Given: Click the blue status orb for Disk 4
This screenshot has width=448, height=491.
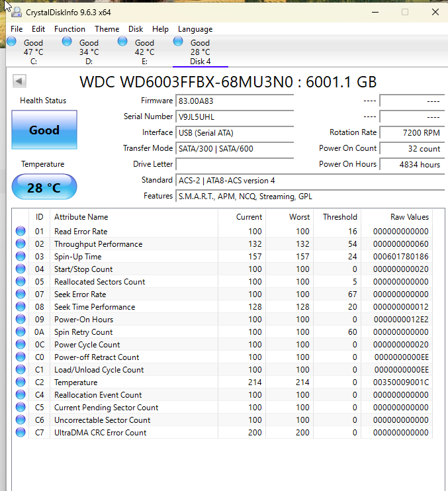Looking at the screenshot, I should point(178,41).
